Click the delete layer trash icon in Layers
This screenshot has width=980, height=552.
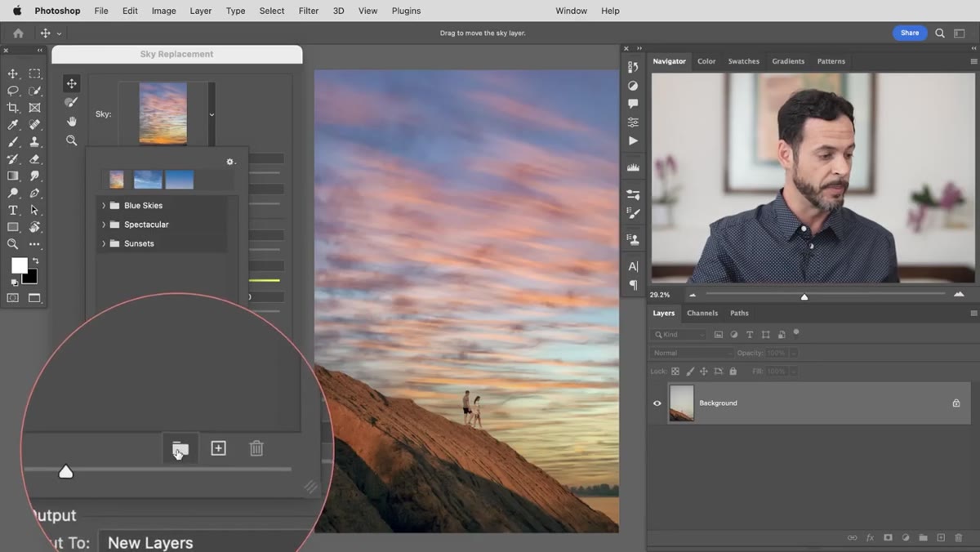959,538
